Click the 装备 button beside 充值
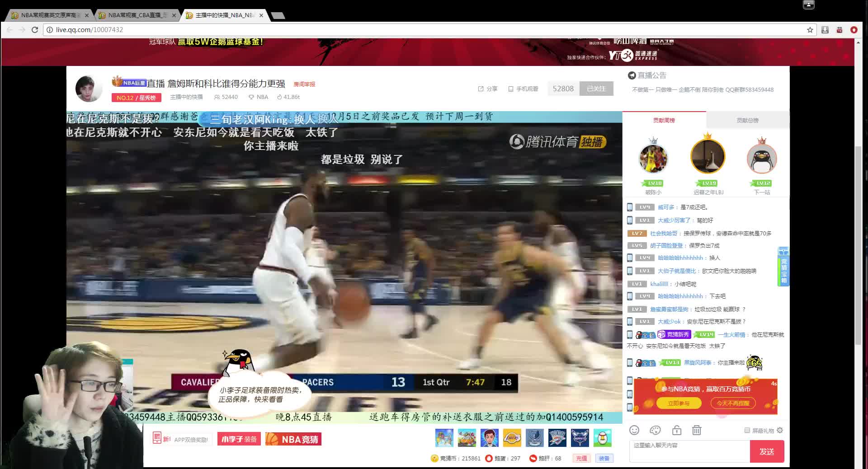Image resolution: width=868 pixels, height=469 pixels. coord(604,458)
